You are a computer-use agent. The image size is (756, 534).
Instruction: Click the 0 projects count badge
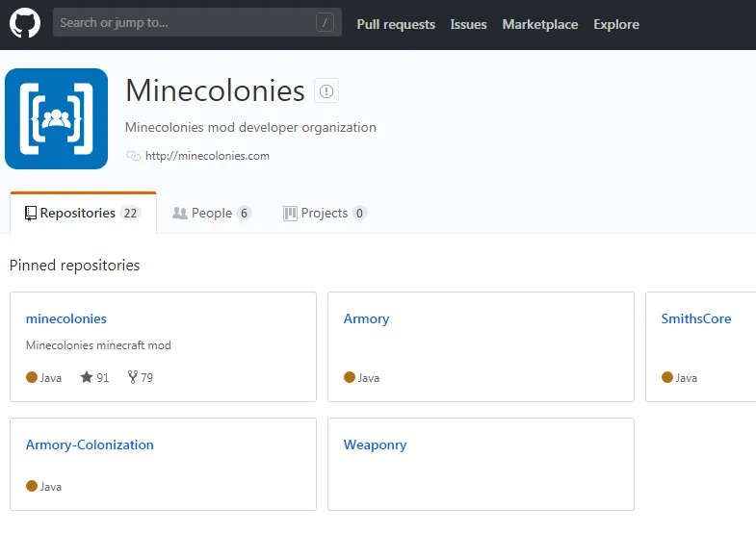(x=359, y=213)
